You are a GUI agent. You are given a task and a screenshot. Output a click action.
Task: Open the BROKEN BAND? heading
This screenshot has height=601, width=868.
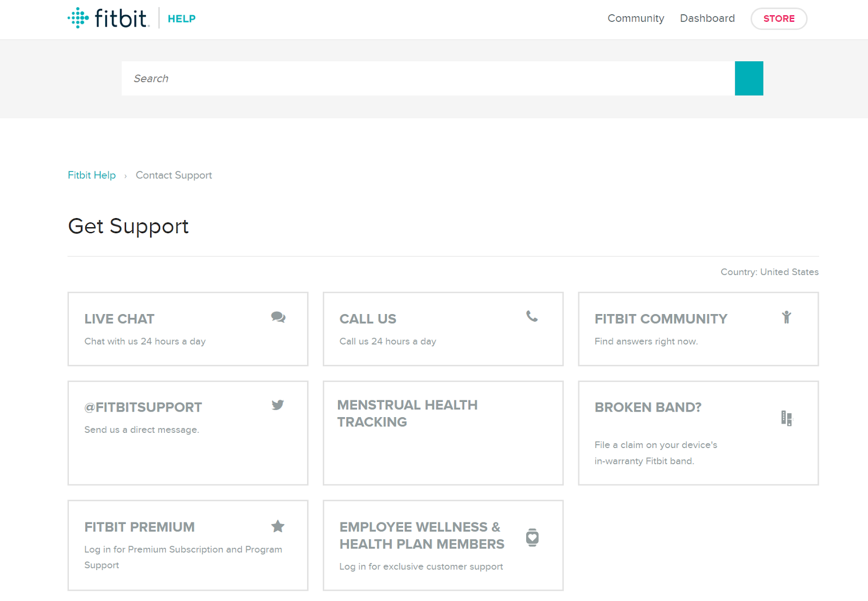coord(648,407)
